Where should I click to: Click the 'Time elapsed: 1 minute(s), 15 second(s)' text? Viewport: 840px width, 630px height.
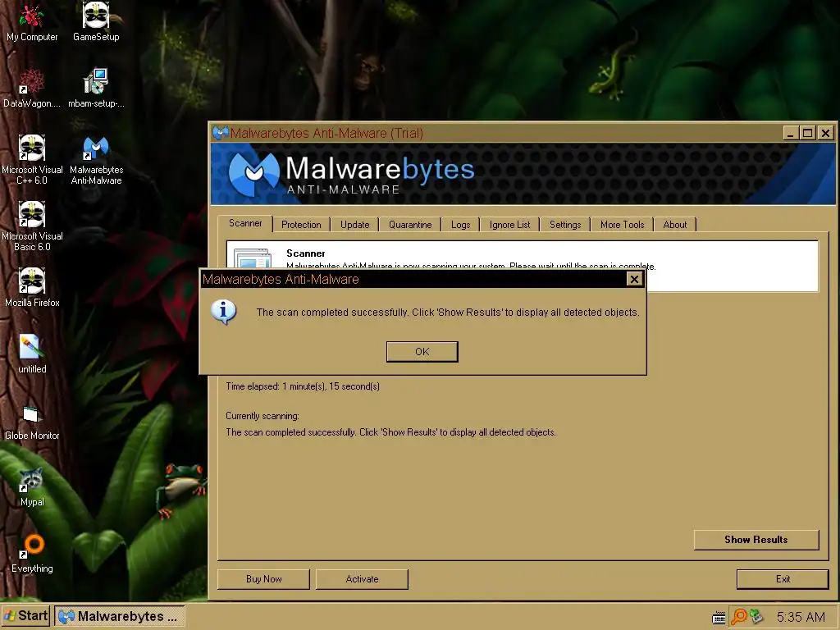(303, 386)
